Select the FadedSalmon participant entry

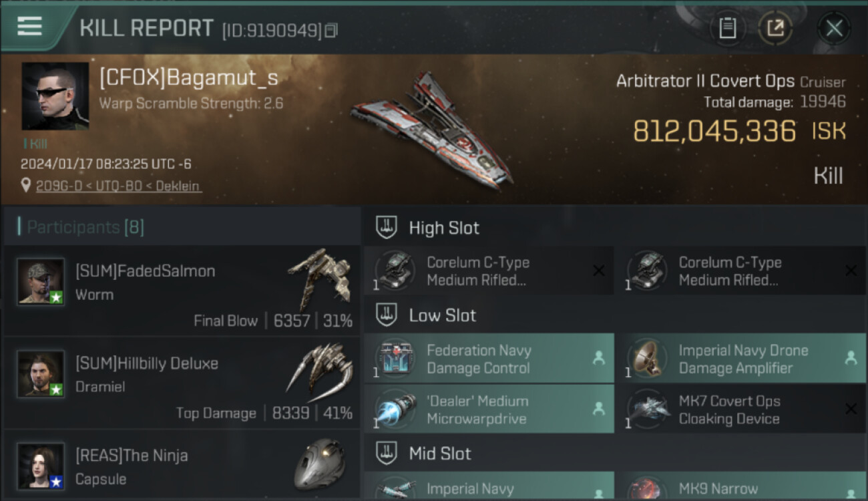(x=182, y=290)
